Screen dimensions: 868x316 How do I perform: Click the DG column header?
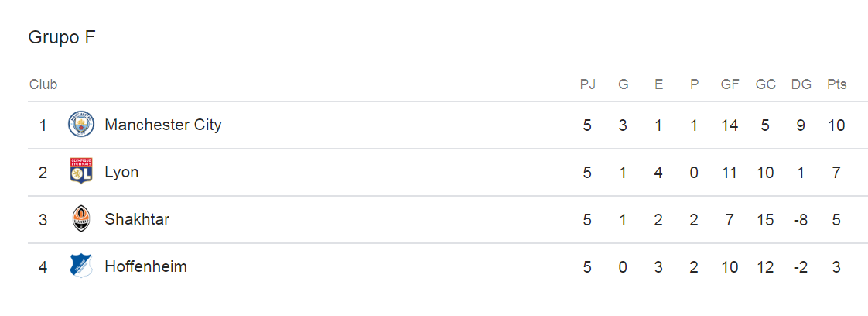tap(801, 84)
